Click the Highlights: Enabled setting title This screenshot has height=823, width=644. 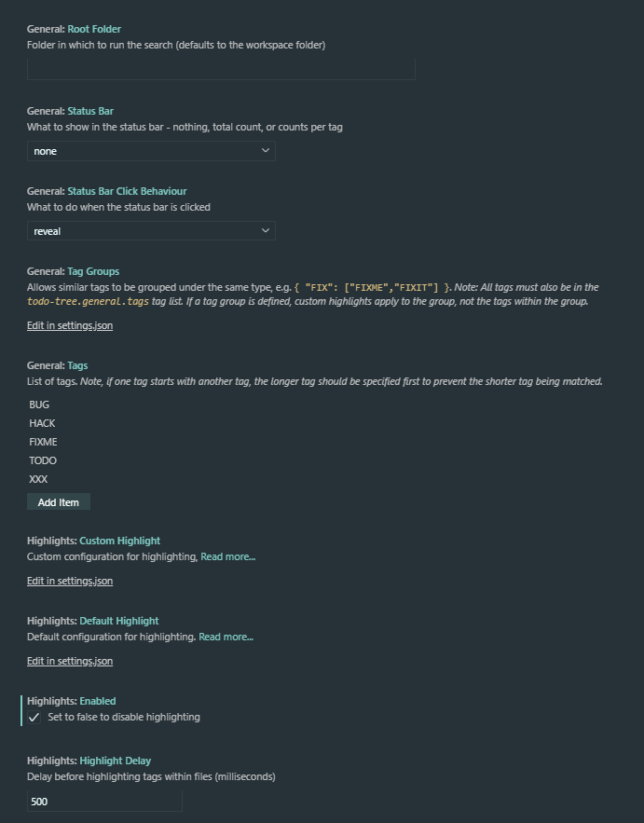[x=72, y=701]
